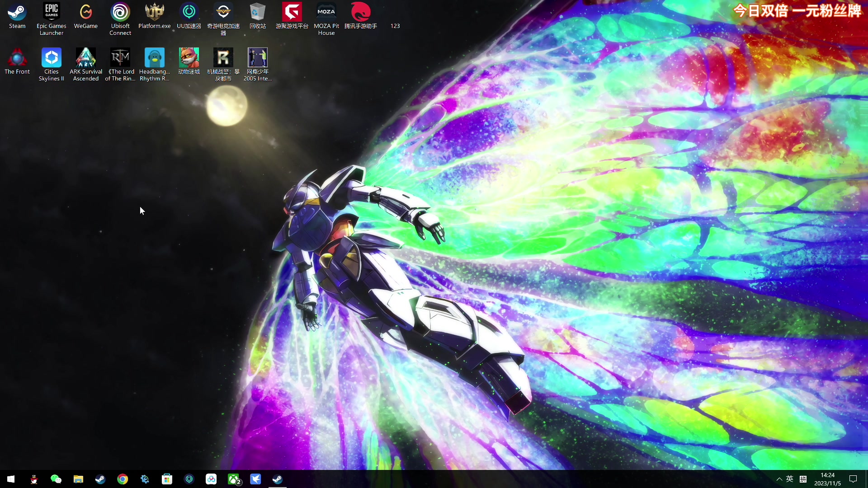
Task: Select the 回收站 recycle bin icon
Action: 258,16
